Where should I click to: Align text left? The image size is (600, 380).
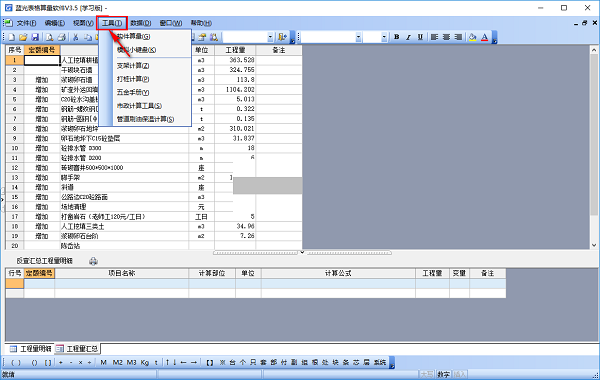434,37
